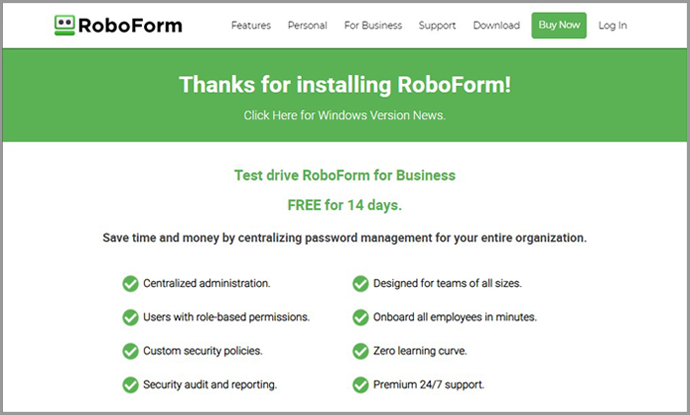
Task: Click the checkmark icon beside Users with role-based permissions
Action: click(130, 317)
